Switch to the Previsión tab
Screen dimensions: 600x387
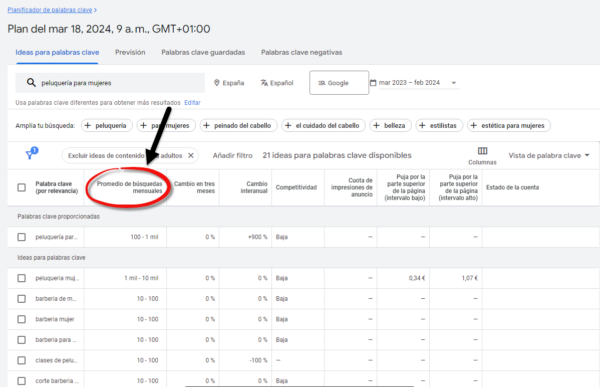130,52
